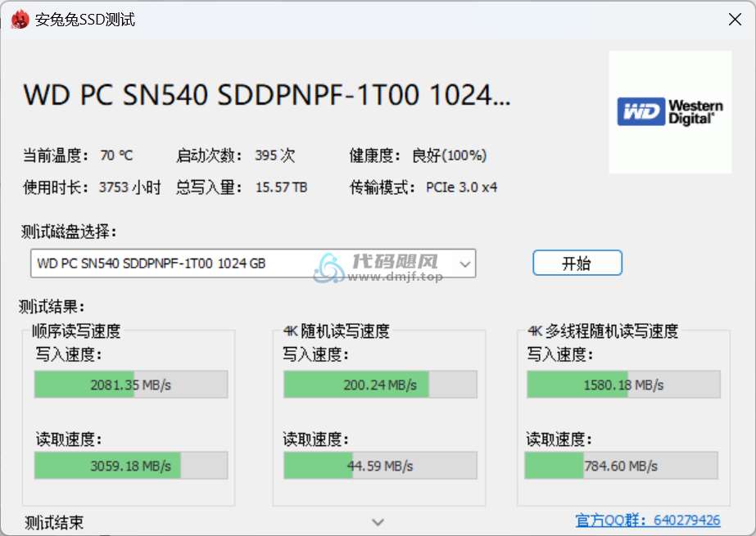Click the Western Digital logo image
This screenshot has height=536, width=756.
670,112
